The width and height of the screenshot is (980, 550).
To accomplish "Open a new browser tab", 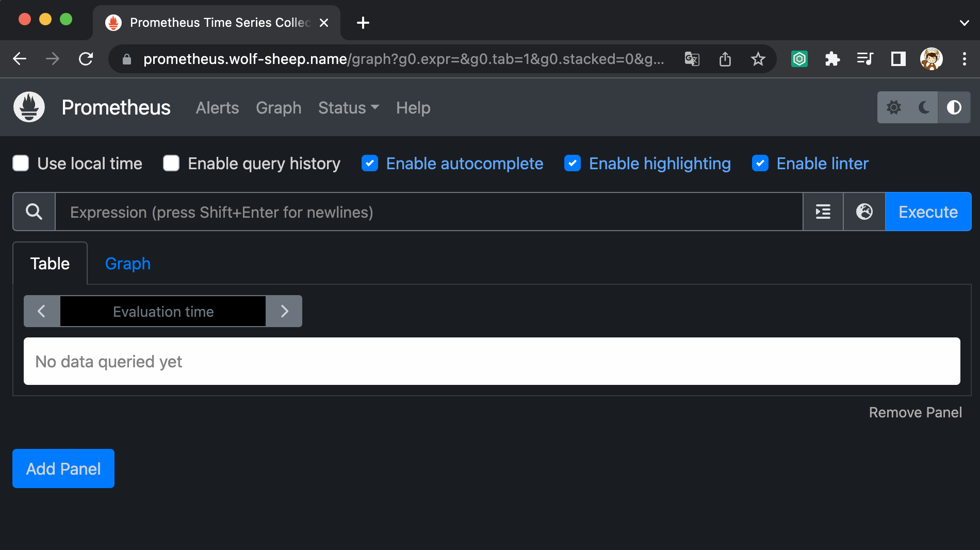I will [x=363, y=23].
